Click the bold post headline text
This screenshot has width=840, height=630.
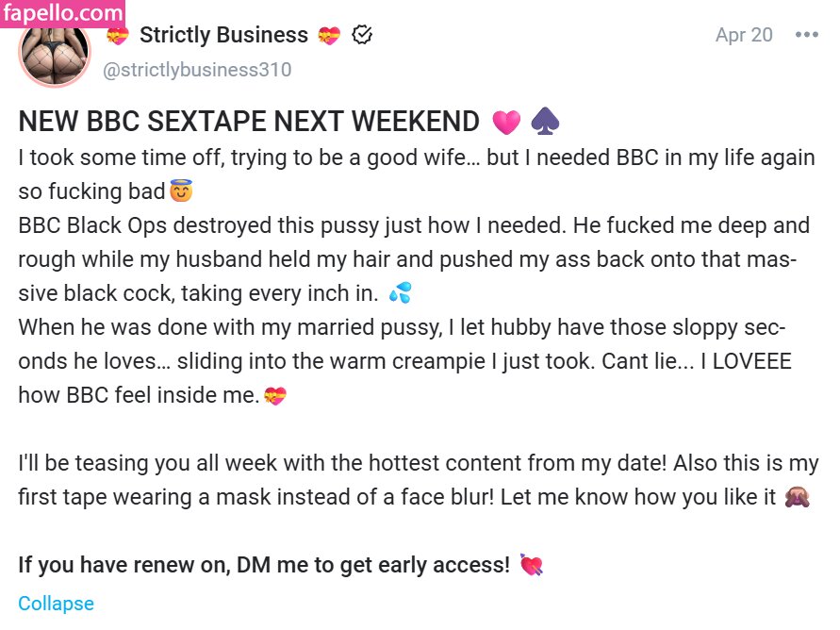[249, 122]
